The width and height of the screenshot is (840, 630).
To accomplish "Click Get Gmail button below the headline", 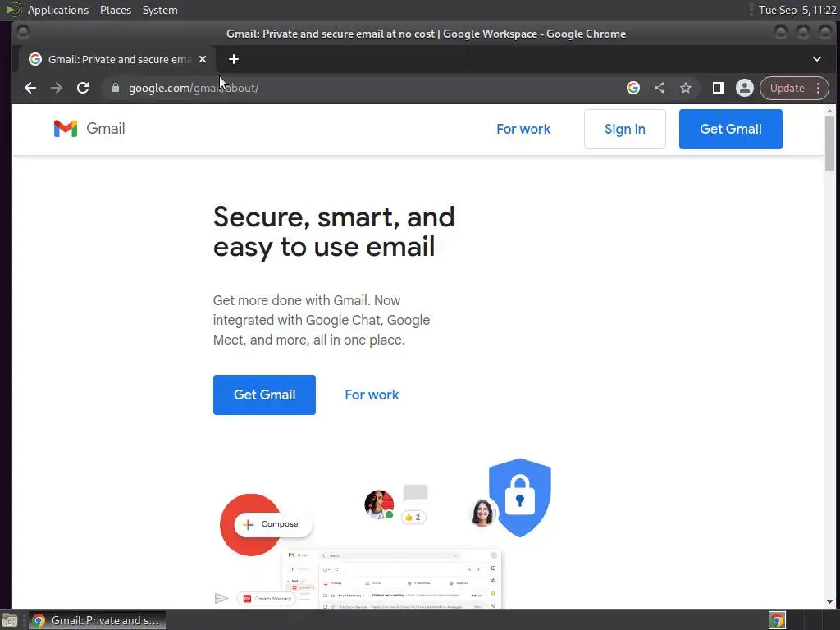I will pyautogui.click(x=264, y=395).
